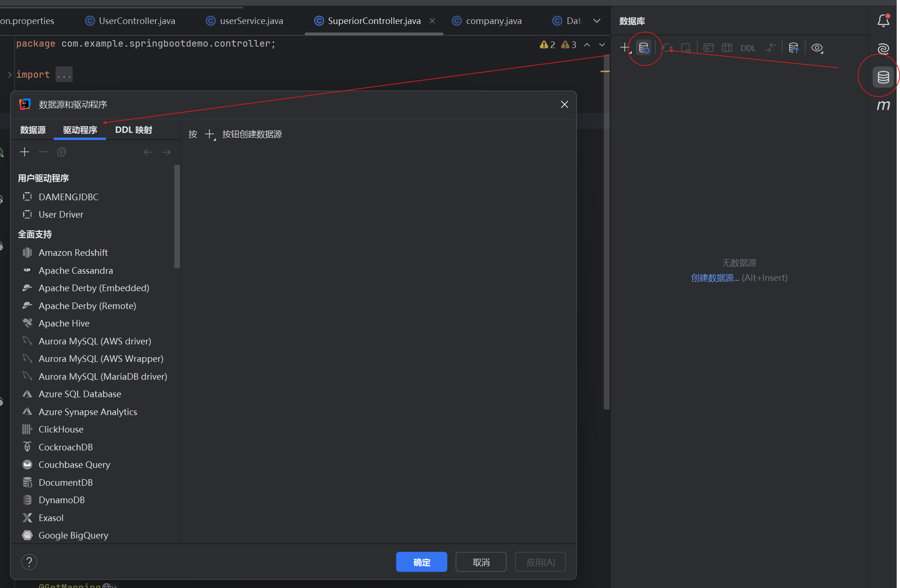The image size is (900, 588).
Task: Click the table editor icon in database toolbar
Action: click(x=727, y=48)
